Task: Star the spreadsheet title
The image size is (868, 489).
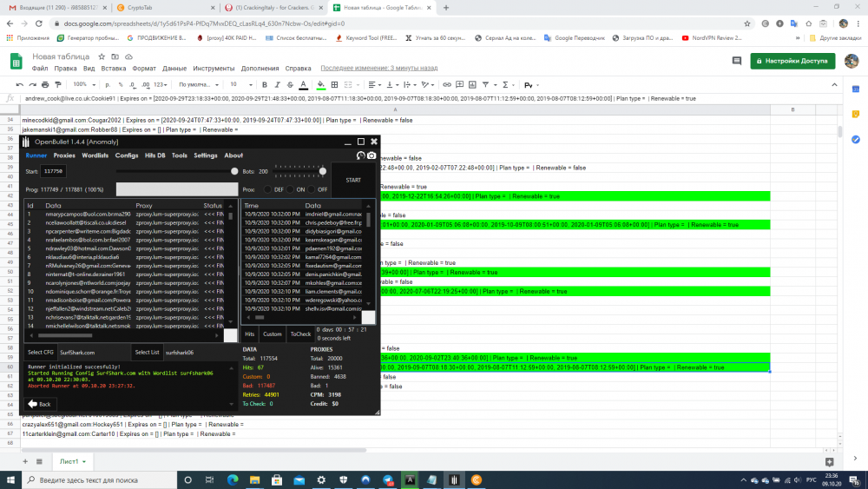Action: (102, 56)
